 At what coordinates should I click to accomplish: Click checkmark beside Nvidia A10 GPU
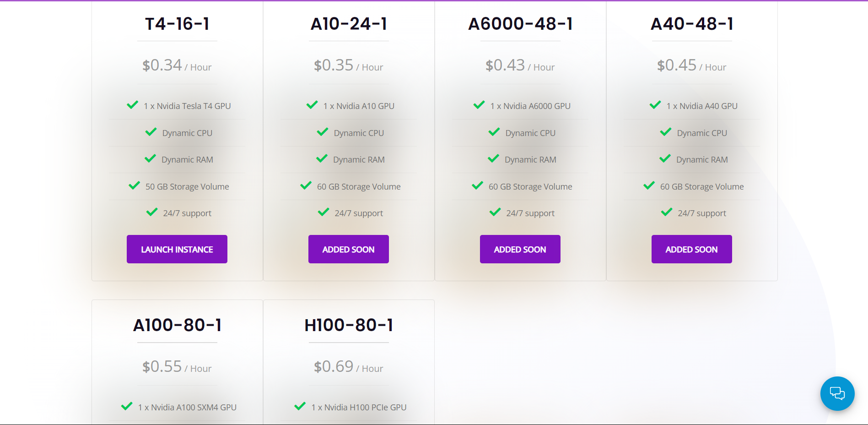(312, 105)
